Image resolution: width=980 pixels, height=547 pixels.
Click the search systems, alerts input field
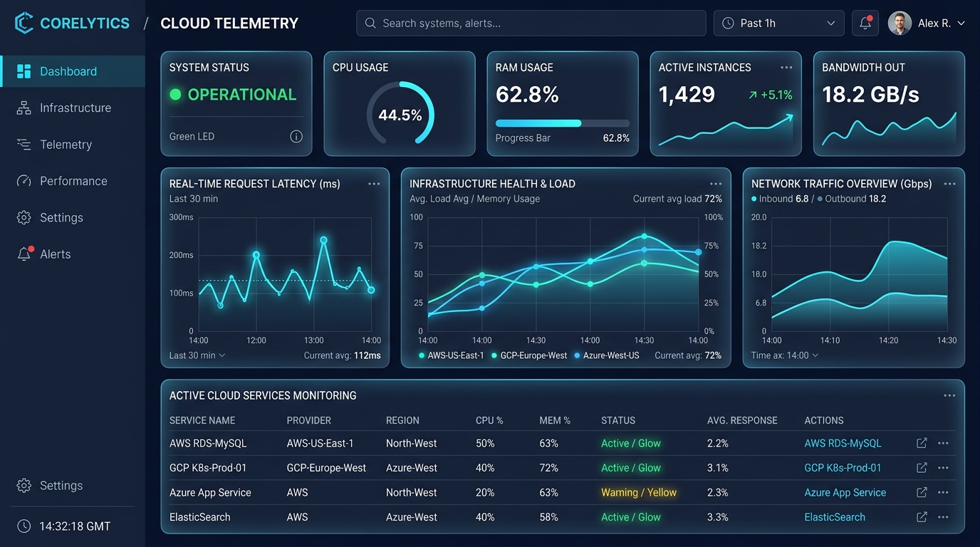[531, 23]
